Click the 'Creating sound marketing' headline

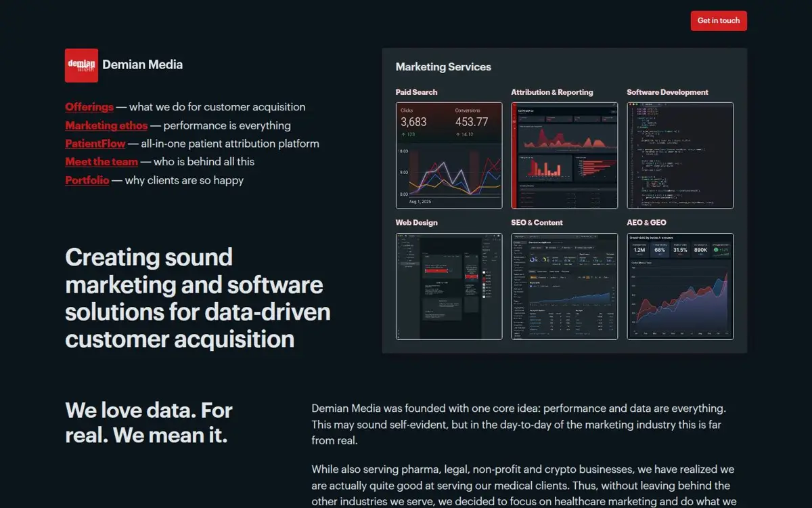(x=198, y=298)
